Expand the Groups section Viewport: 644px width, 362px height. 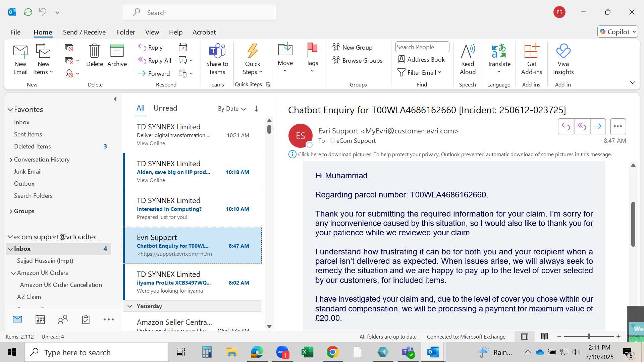pyautogui.click(x=11, y=211)
